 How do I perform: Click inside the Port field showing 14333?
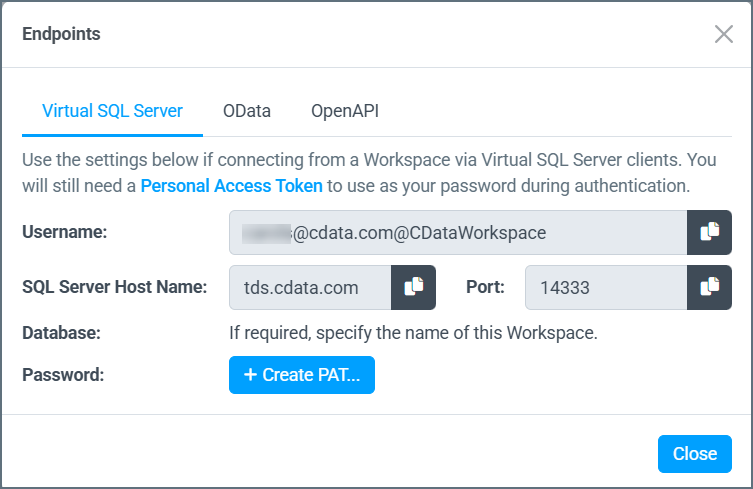(x=606, y=287)
